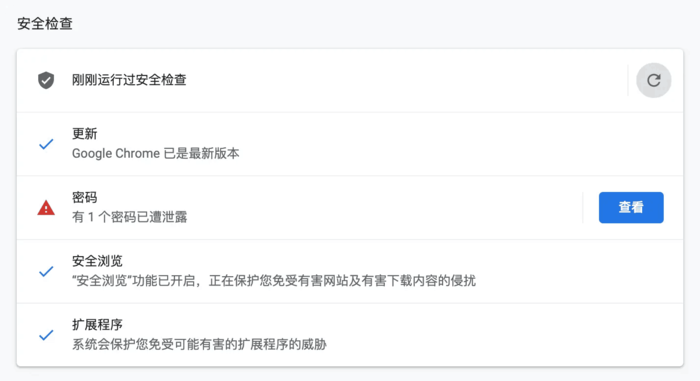This screenshot has height=381, width=700.
Task: Select the 扩展程序 row title
Action: click(97, 325)
